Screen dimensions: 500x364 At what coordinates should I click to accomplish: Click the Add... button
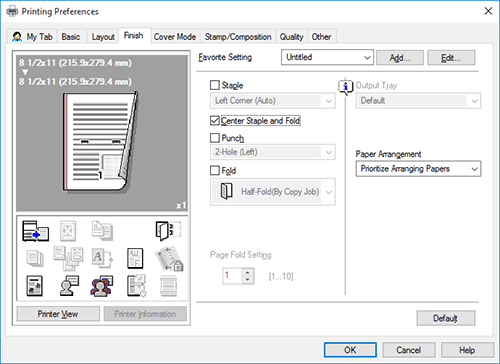[400, 58]
